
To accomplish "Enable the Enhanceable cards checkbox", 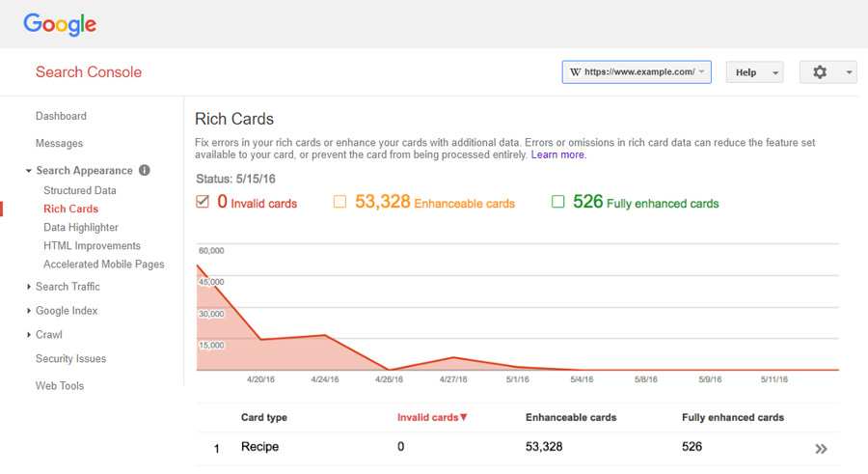I will (x=339, y=201).
